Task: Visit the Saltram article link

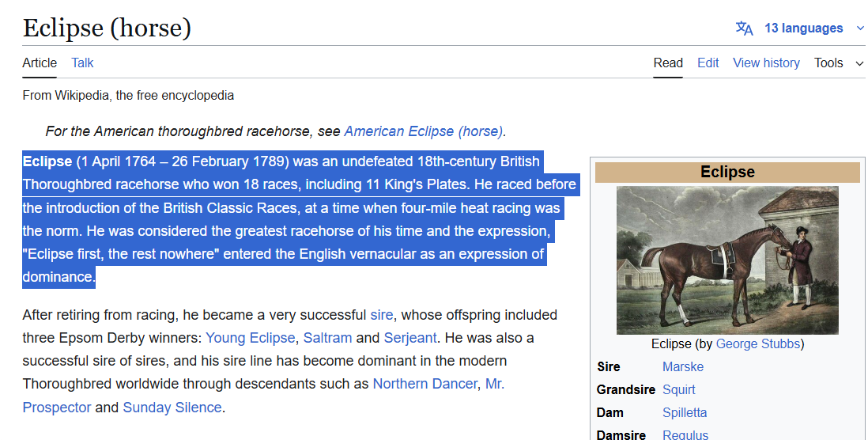Action: [x=328, y=338]
